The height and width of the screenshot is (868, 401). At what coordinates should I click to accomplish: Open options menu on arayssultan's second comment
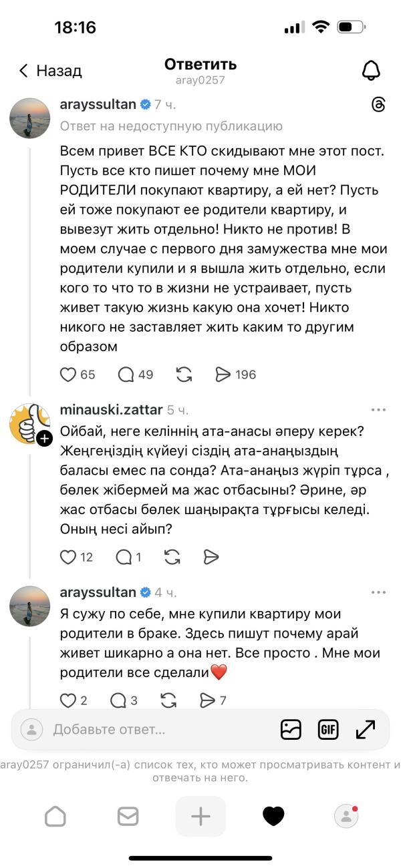(x=379, y=591)
